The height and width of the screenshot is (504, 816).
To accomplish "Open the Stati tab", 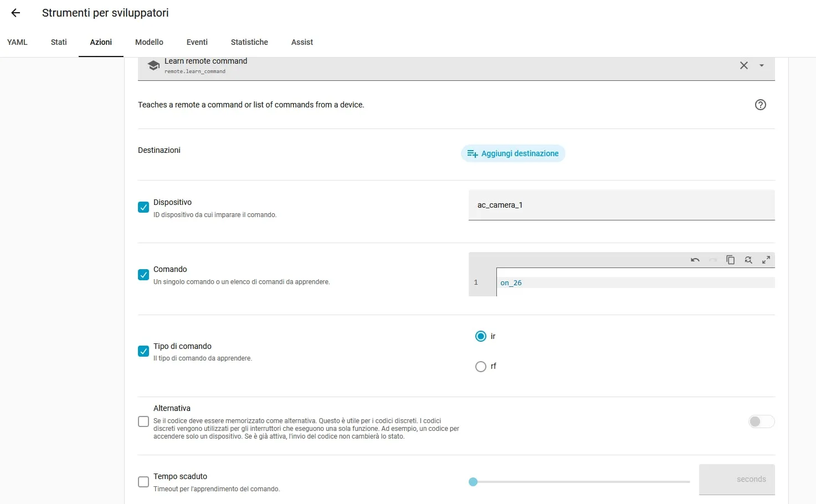I will [x=59, y=42].
